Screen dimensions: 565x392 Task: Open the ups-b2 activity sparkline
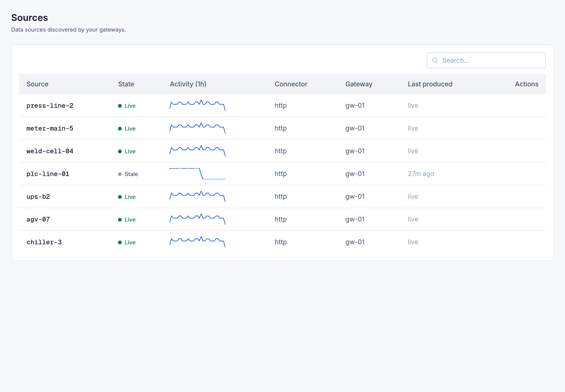197,196
